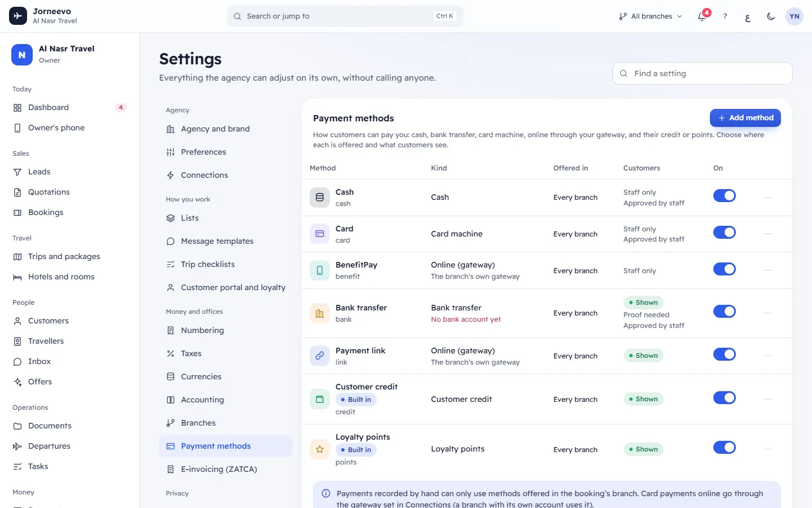This screenshot has width=812, height=508.
Task: Toggle dark mode with the moon icon
Action: click(771, 16)
